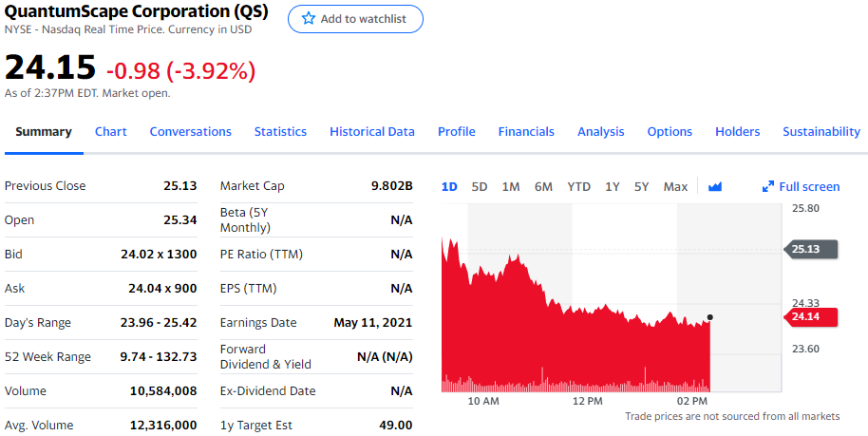Viewport: 868px width, 436px height.
Task: Click the large 24.15 price quote
Action: 50,67
